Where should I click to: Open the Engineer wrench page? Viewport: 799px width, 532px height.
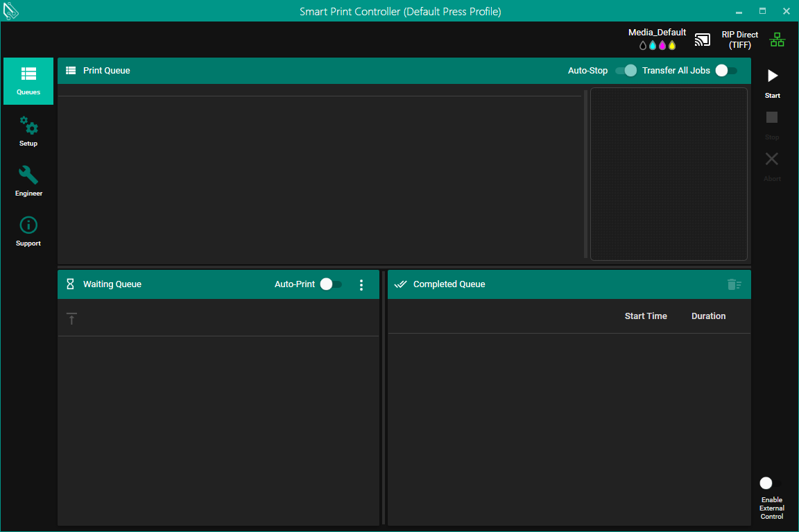point(28,180)
